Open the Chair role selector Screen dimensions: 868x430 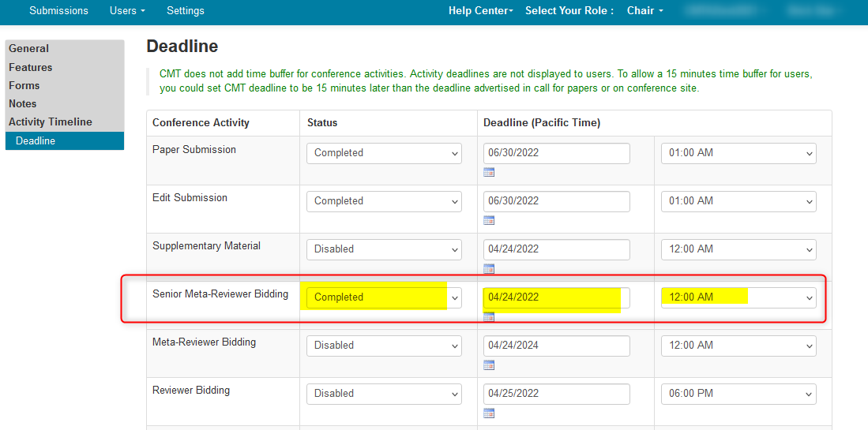(645, 10)
